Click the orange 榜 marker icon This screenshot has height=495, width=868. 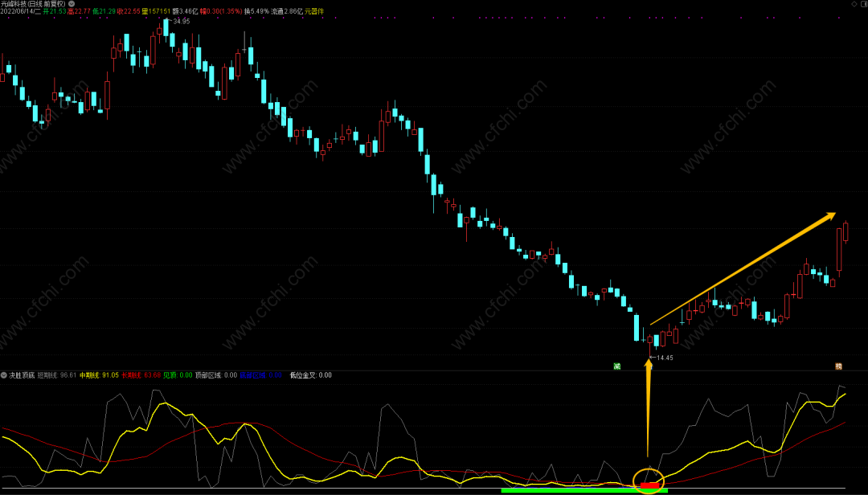[838, 366]
